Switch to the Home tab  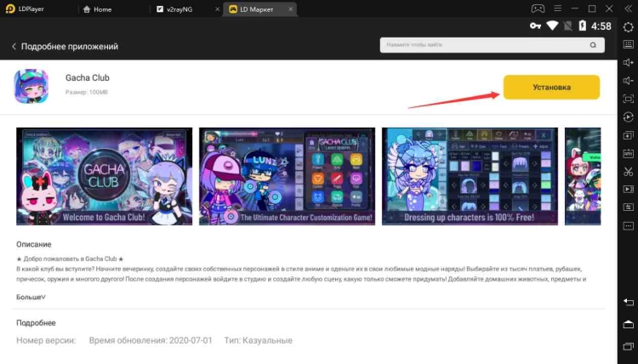pyautogui.click(x=97, y=9)
